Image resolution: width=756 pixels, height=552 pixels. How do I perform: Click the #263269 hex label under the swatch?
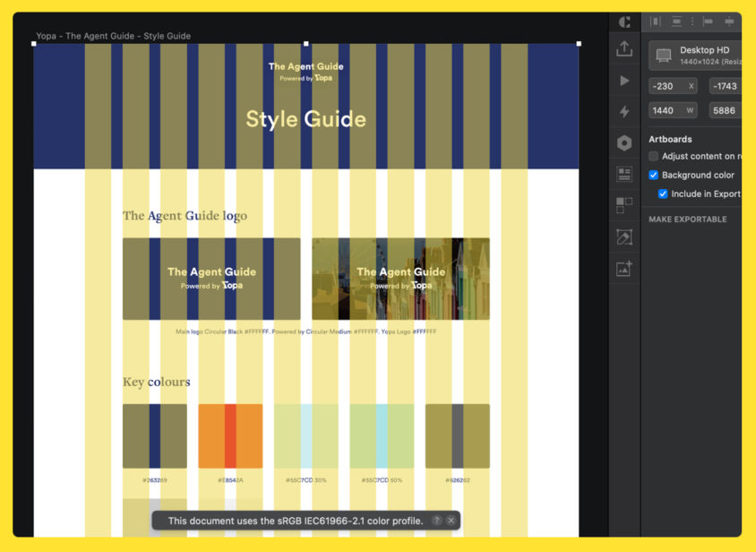(155, 480)
